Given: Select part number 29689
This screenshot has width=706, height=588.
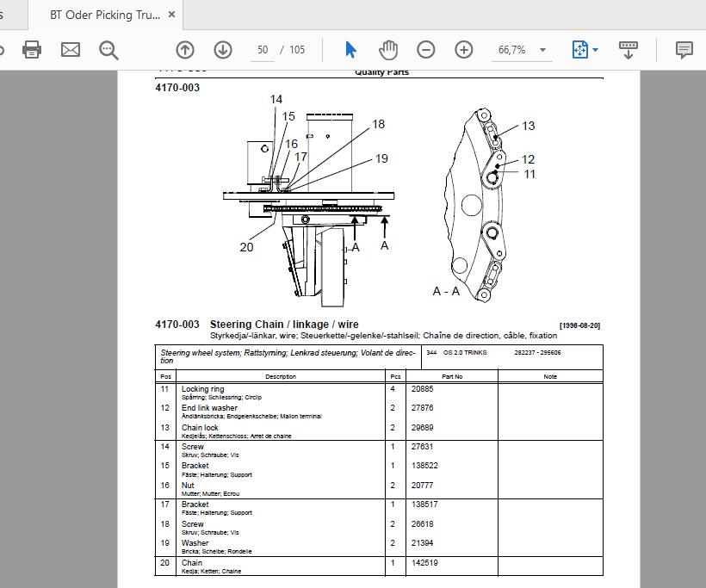Looking at the screenshot, I should [x=422, y=428].
